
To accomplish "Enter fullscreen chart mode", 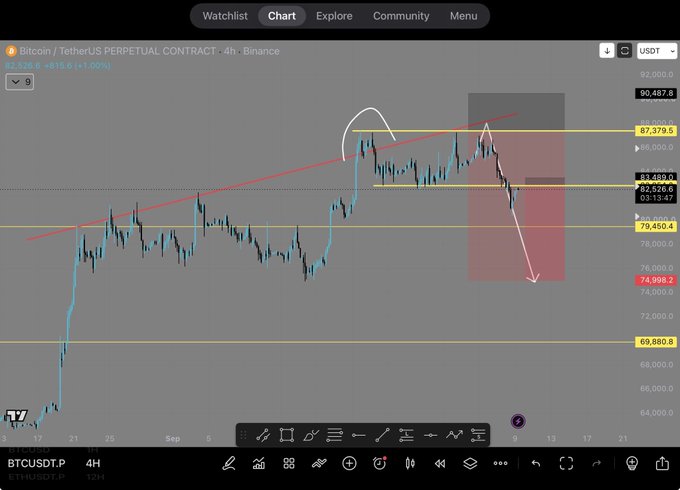I will [566, 464].
